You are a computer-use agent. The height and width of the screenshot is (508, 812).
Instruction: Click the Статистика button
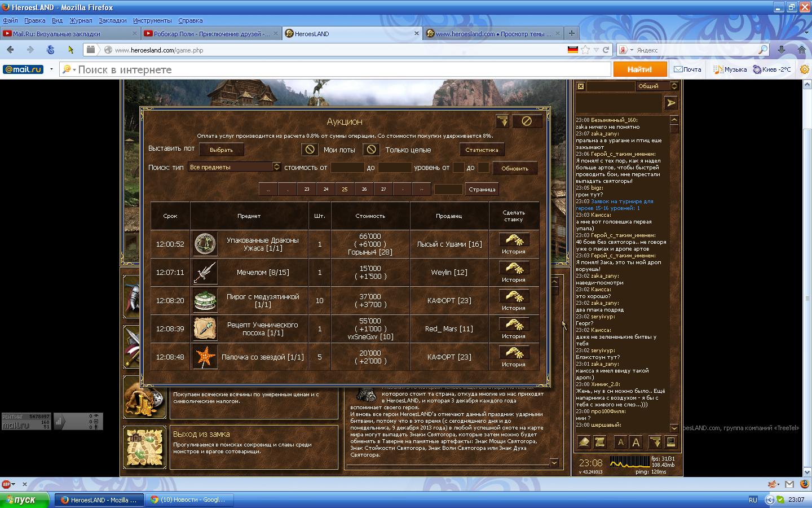[482, 150]
